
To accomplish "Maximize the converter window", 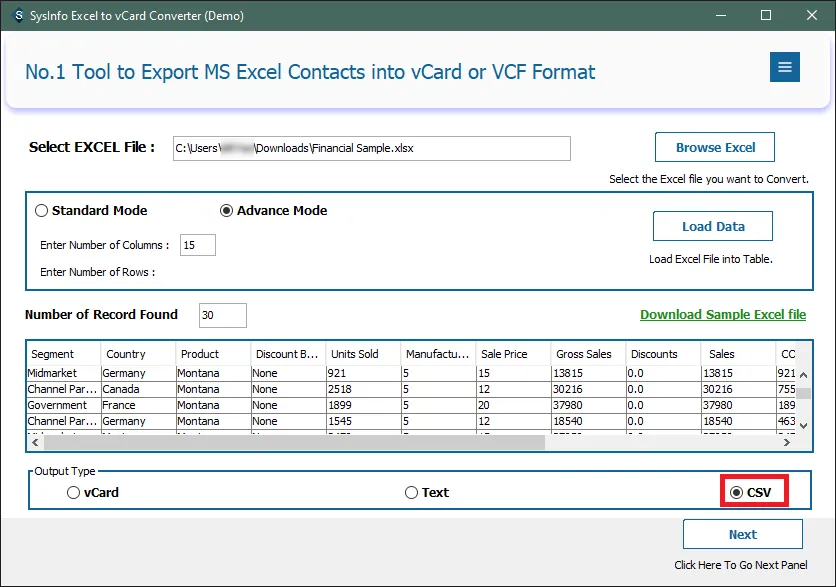I will pos(766,15).
